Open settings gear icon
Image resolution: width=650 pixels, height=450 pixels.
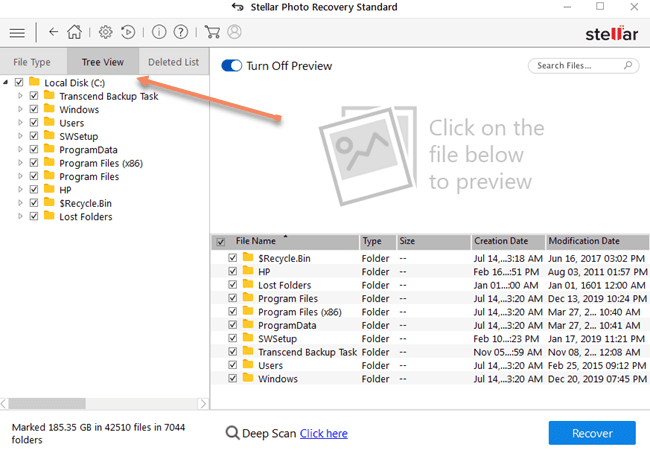(105, 31)
